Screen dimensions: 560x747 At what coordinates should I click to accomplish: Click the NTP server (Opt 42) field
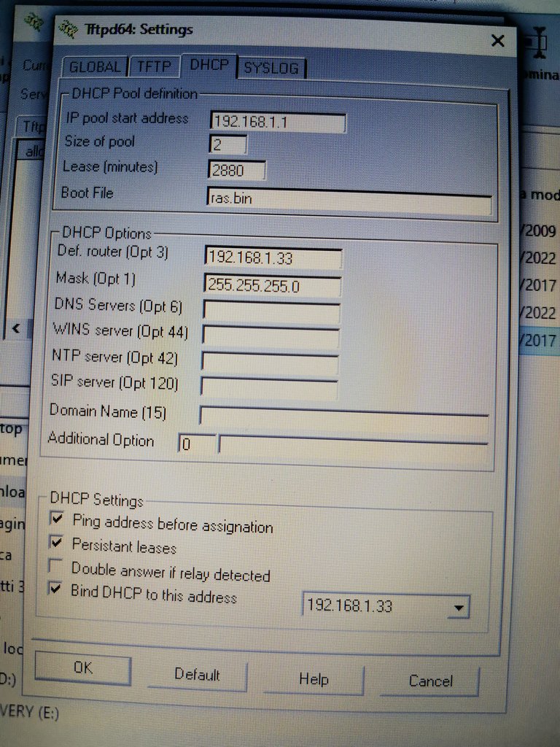[x=270, y=363]
